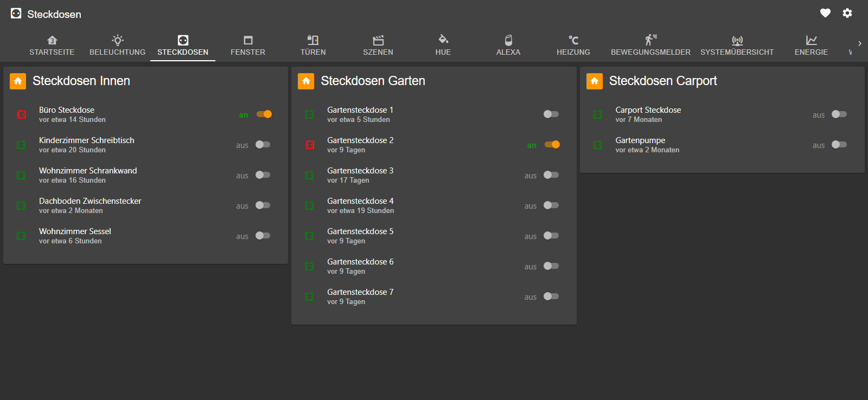Click the socket icon beside Wohnzimmer Sessel
The width and height of the screenshot is (868, 400).
tap(21, 236)
